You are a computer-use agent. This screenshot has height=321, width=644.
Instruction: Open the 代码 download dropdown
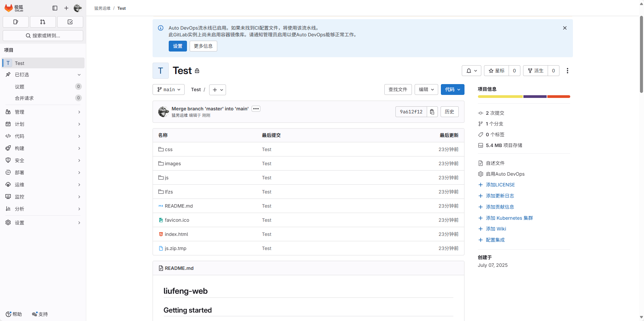tap(452, 90)
